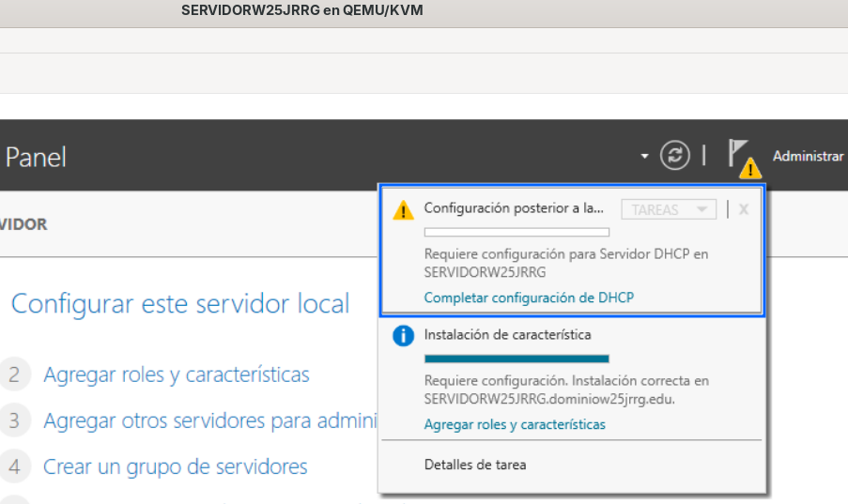Screen dimensions: 848x504
Task: Click the step 2 number circle
Action: (x=14, y=374)
